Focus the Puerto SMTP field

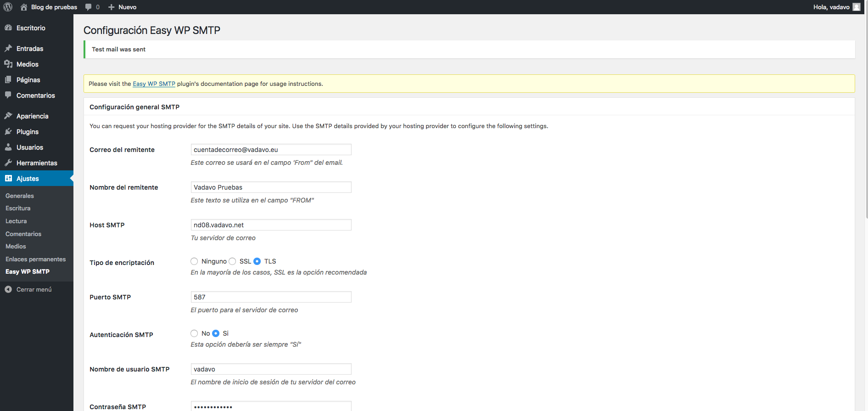(x=271, y=297)
